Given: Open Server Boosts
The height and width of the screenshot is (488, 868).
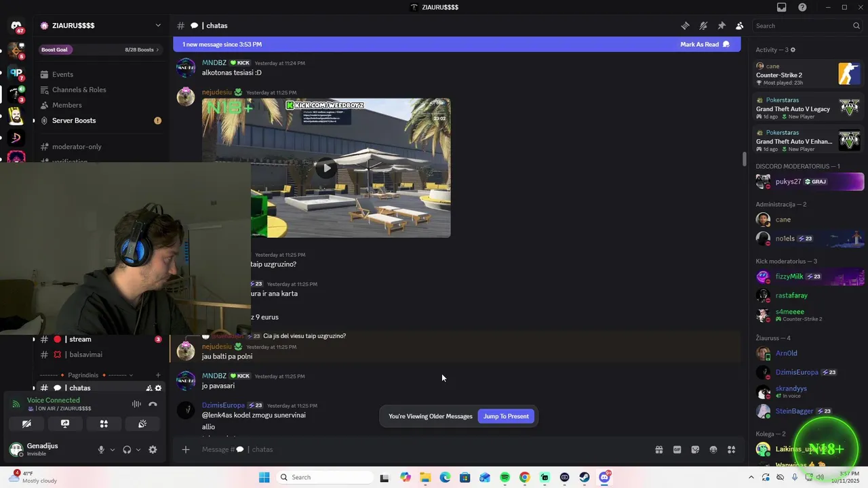Looking at the screenshot, I should [100, 121].
